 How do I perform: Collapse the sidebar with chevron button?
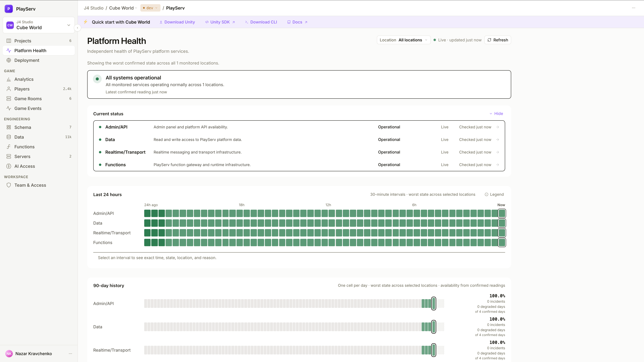(77, 28)
